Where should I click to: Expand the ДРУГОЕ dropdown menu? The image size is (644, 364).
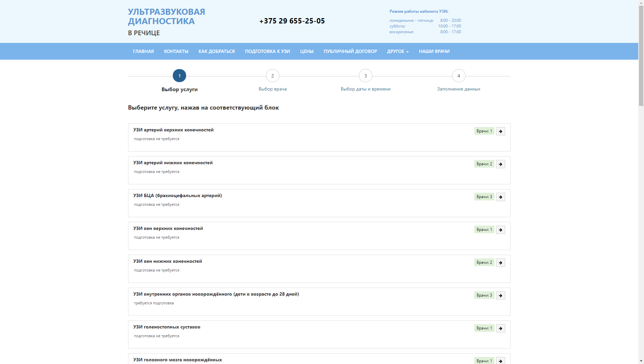[x=397, y=51]
